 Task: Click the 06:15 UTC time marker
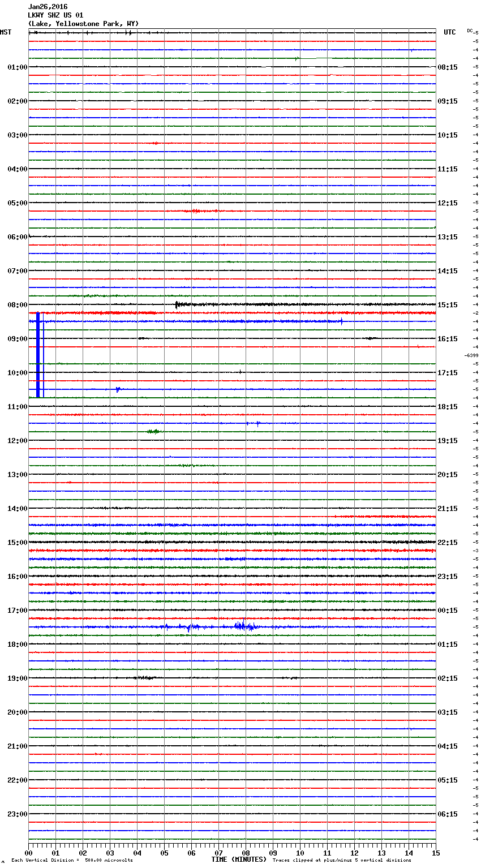pyautogui.click(x=448, y=814)
